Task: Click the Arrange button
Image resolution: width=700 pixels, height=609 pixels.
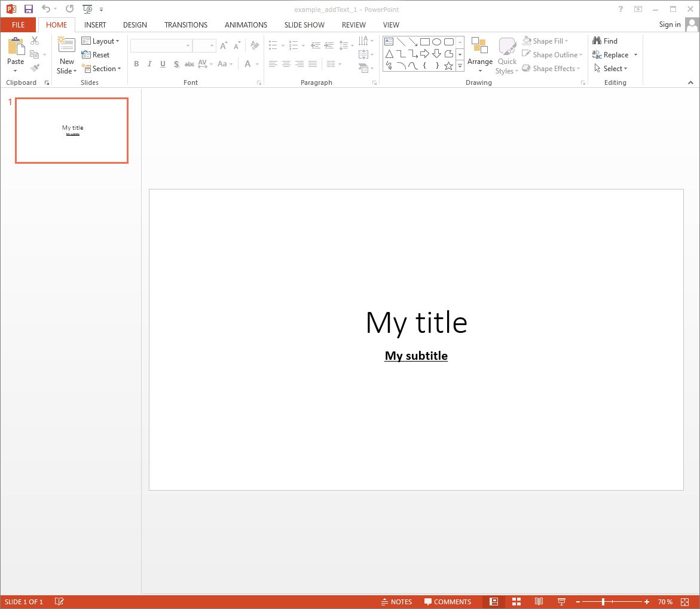Action: click(x=480, y=55)
